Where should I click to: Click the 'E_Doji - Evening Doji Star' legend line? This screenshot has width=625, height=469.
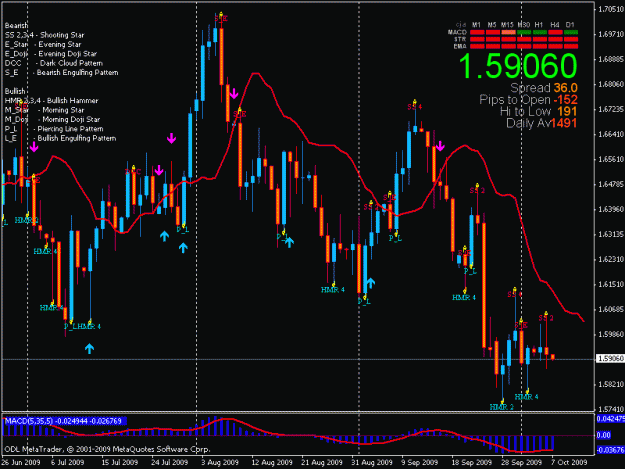click(x=51, y=54)
